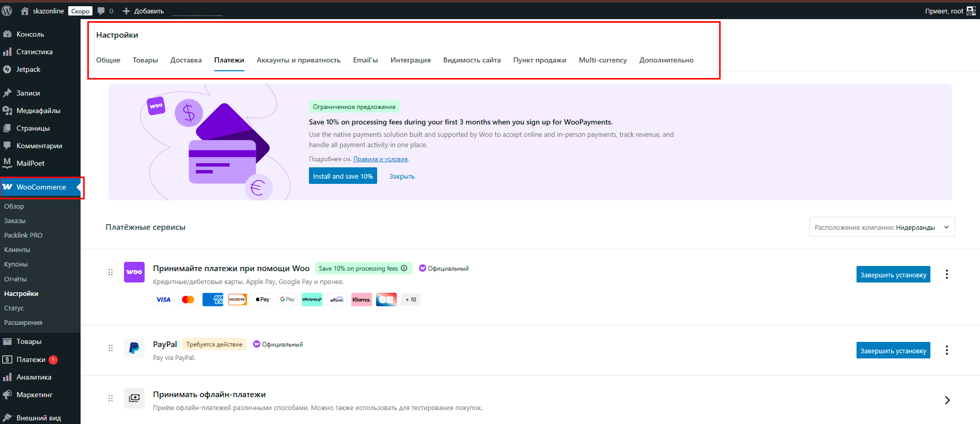The image size is (980, 424).
Task: Open the Заказы submenu item
Action: click(x=15, y=221)
